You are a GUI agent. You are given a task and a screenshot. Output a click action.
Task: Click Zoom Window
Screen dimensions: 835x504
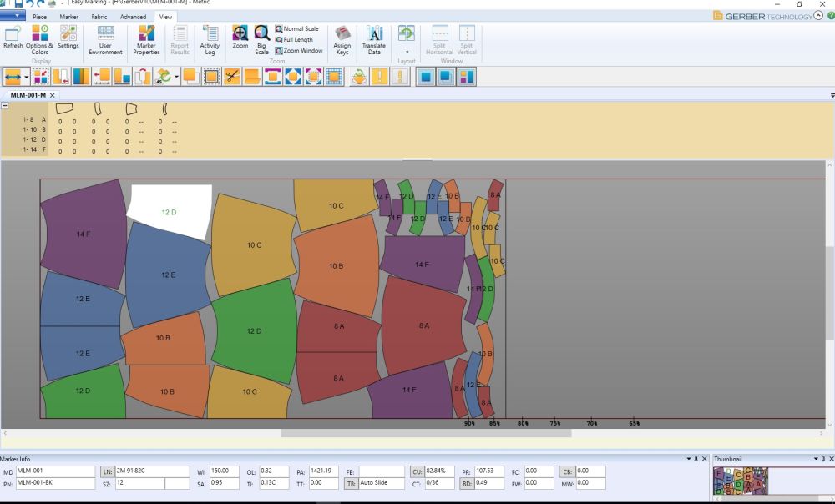coord(299,51)
